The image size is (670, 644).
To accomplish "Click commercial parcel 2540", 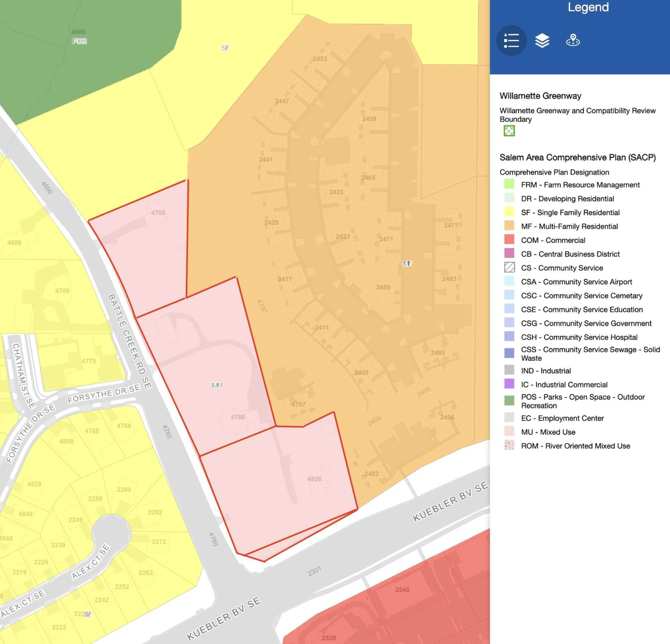I will (x=402, y=590).
